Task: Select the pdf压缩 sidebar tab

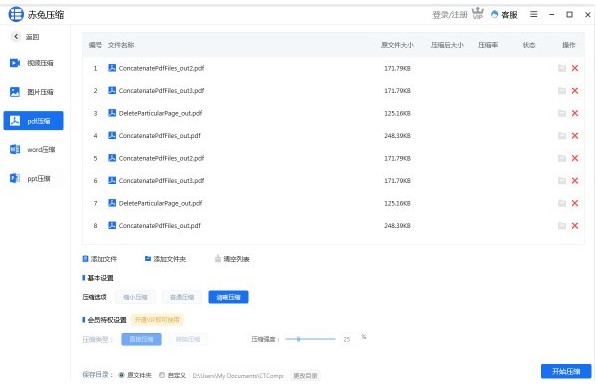Action: point(33,120)
